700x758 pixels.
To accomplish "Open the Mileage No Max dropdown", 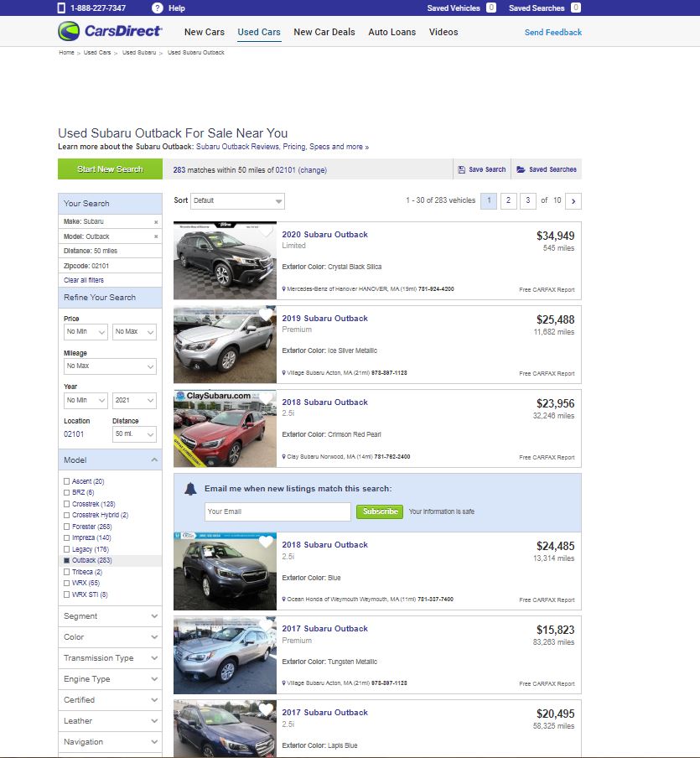I will (110, 366).
